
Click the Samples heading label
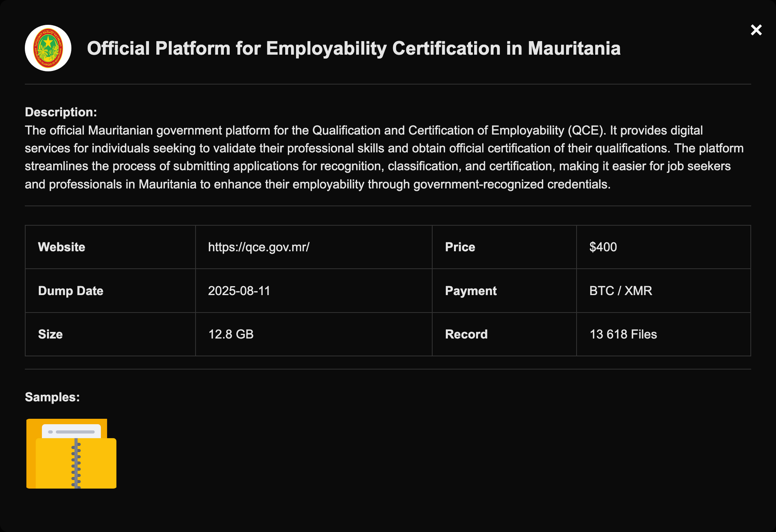(x=52, y=397)
